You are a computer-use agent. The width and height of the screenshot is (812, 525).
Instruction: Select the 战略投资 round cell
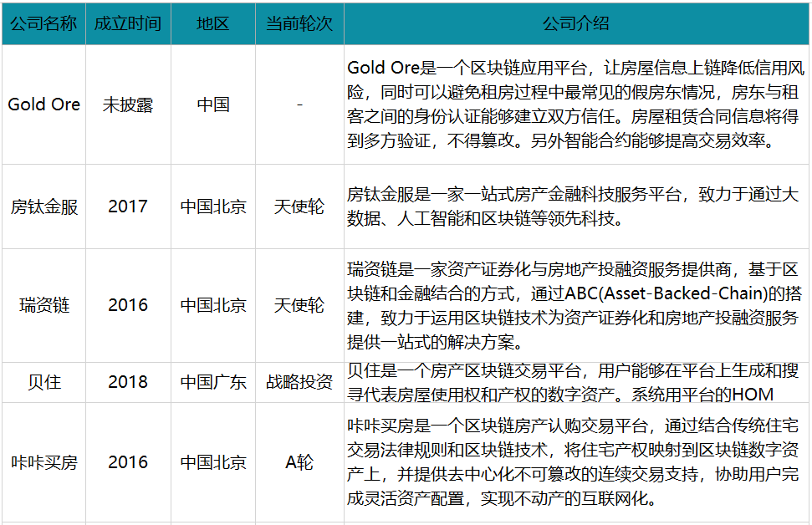coord(299,382)
